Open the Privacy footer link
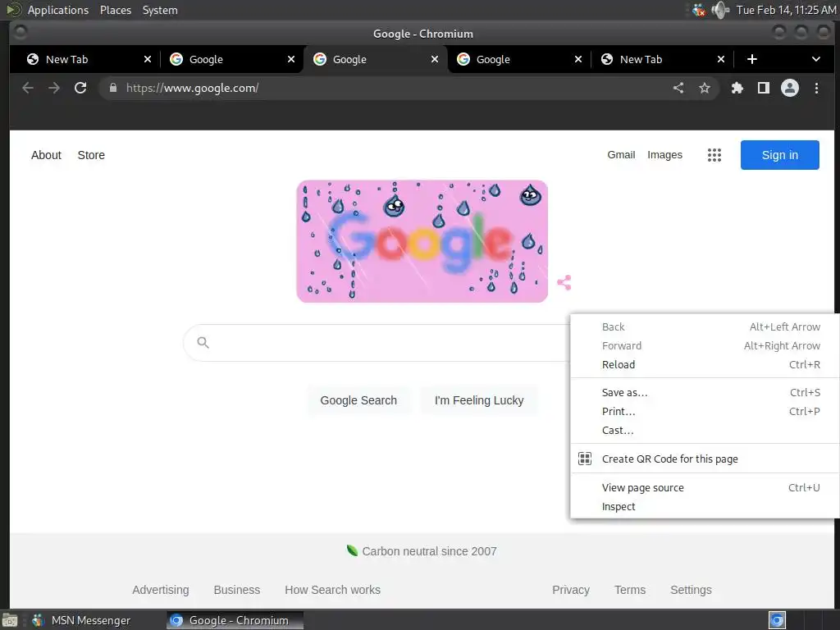This screenshot has width=840, height=630. click(x=571, y=590)
